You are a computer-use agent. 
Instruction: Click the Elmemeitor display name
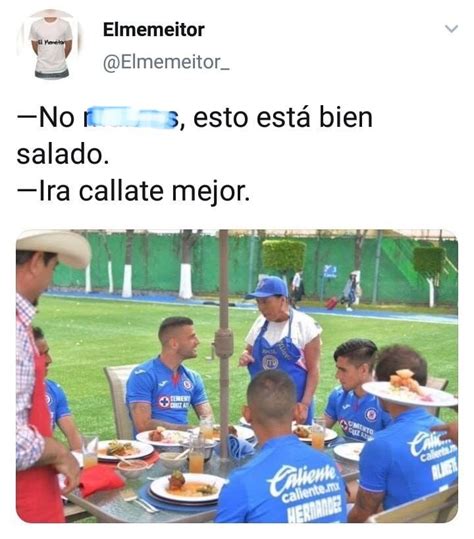[154, 30]
